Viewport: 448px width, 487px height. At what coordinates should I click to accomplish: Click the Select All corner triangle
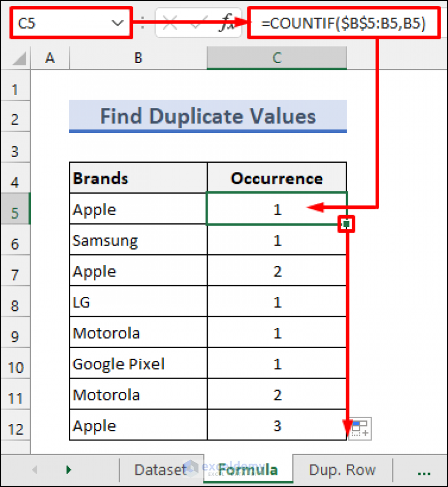19,58
